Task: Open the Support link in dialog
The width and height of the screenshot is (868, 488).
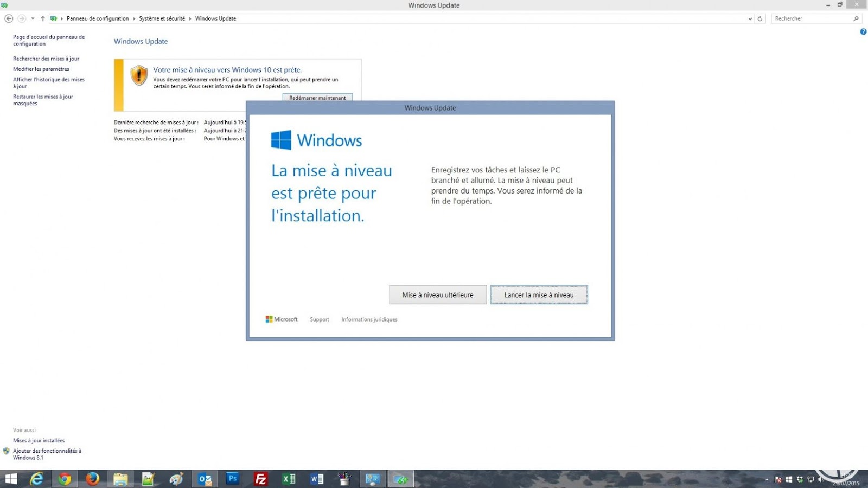Action: [320, 319]
